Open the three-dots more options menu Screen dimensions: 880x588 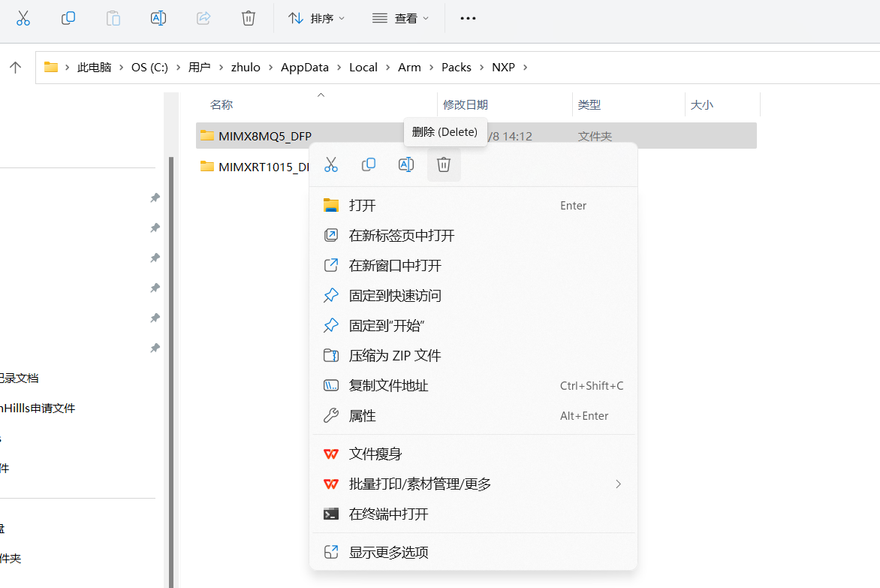click(468, 18)
